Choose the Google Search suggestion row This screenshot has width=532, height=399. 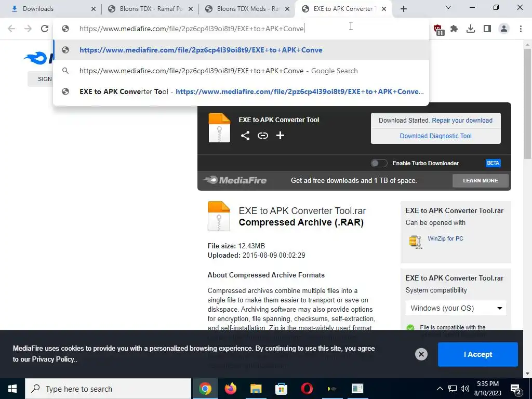241,71
